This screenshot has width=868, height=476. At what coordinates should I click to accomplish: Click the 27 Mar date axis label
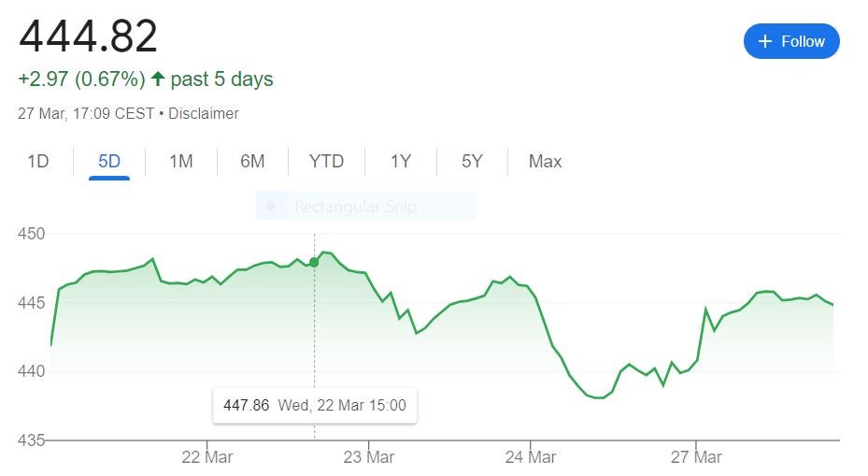pyautogui.click(x=696, y=457)
